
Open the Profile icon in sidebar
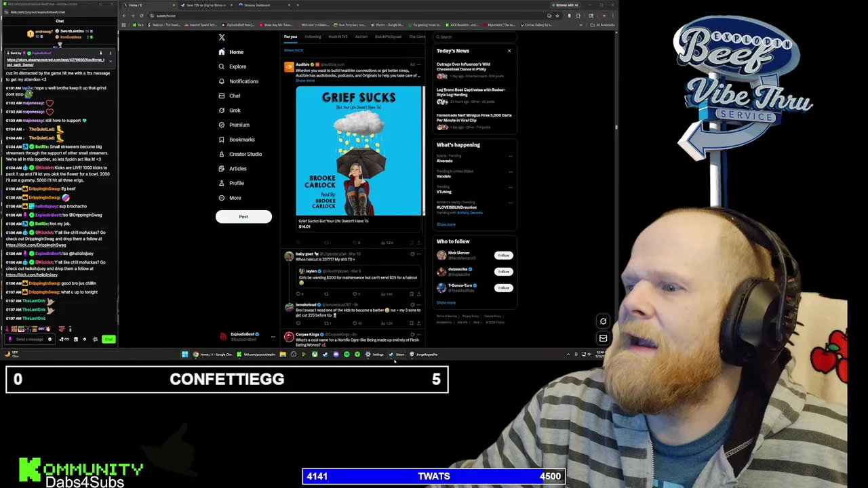click(x=221, y=183)
